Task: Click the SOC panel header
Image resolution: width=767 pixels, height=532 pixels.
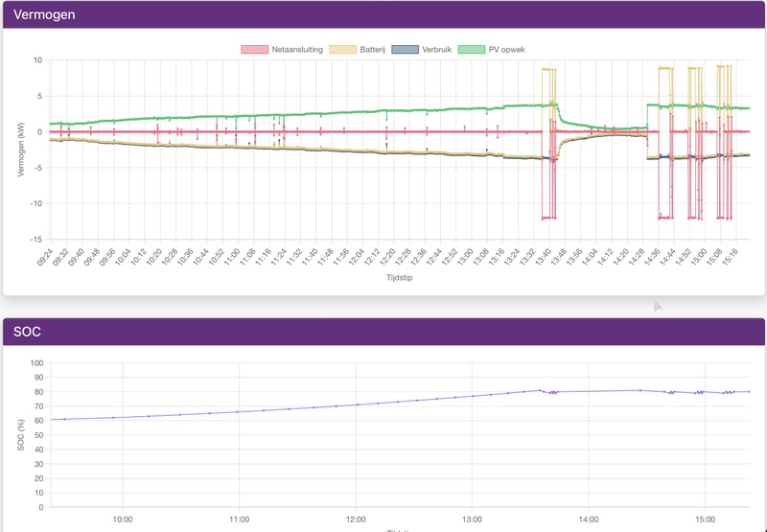Action: pyautogui.click(x=383, y=332)
